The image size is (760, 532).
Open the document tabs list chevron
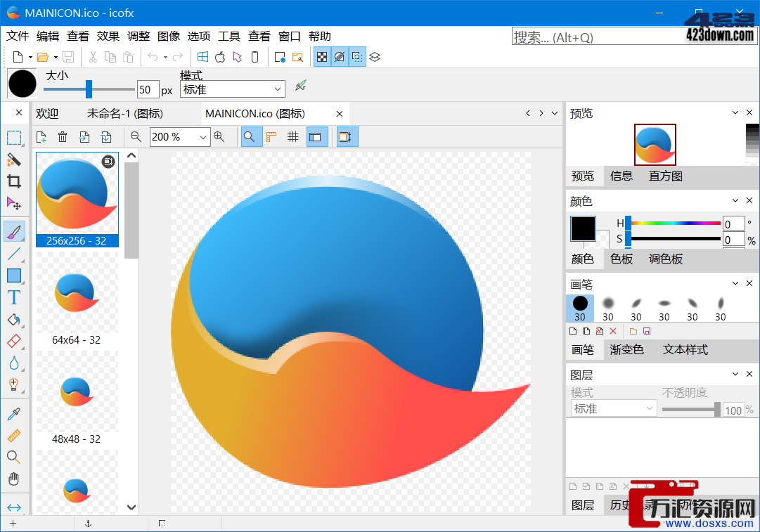click(555, 113)
